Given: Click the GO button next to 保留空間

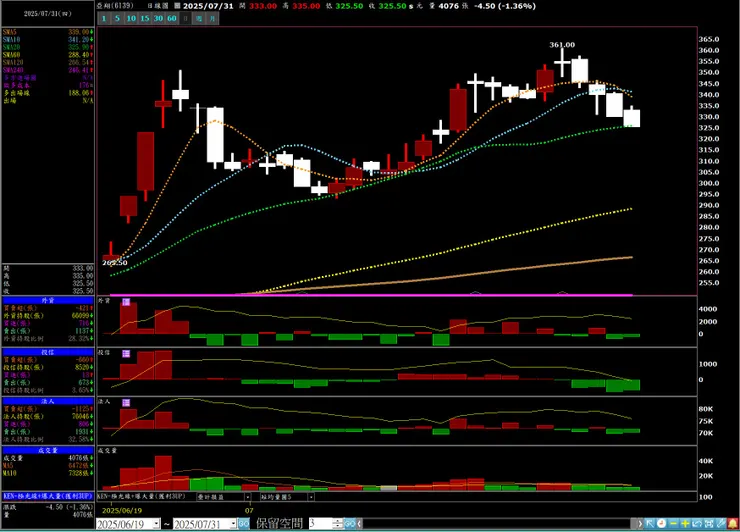Looking at the screenshot, I should 350,524.
